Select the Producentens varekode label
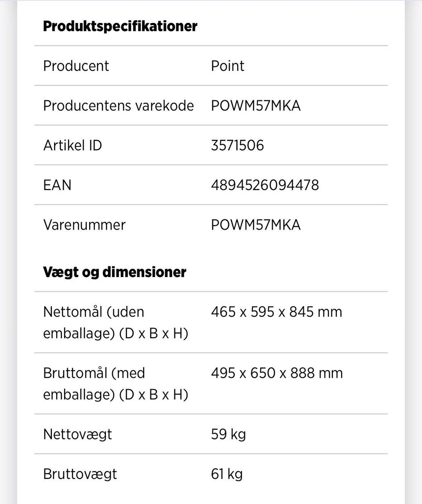The image size is (422, 504). tap(118, 106)
